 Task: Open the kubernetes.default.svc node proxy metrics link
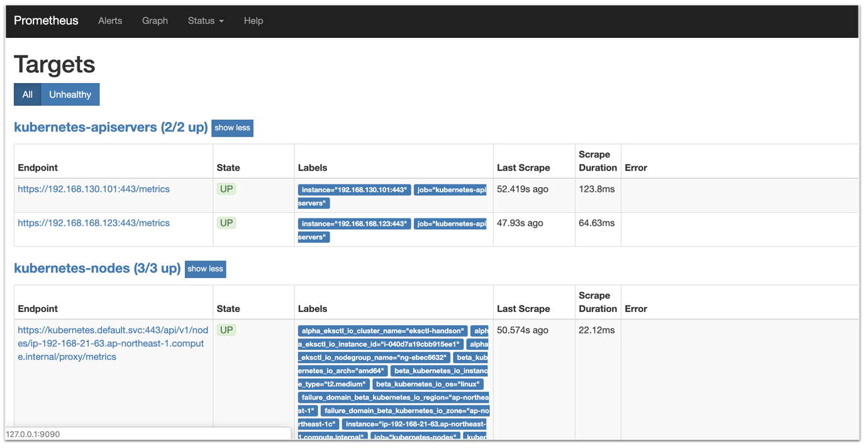[113, 343]
